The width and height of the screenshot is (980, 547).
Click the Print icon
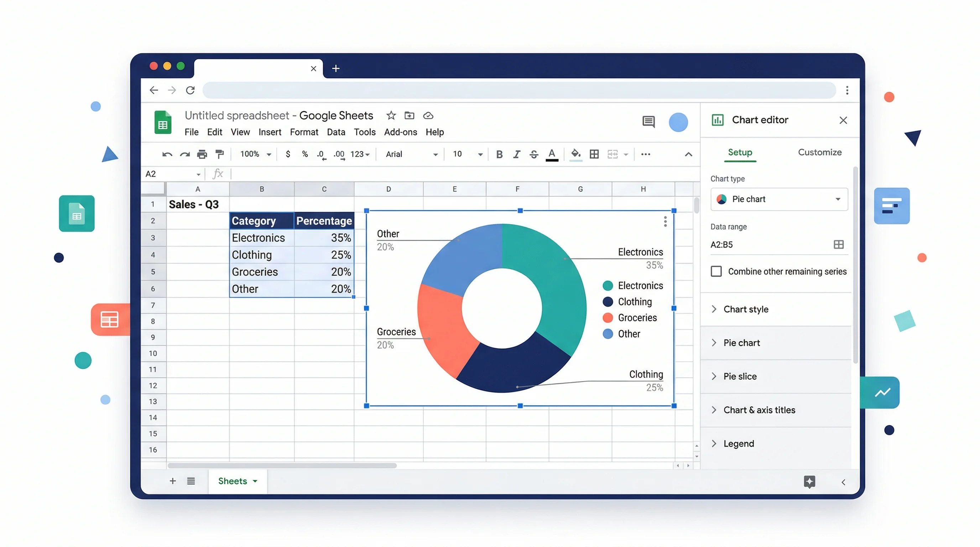point(202,154)
